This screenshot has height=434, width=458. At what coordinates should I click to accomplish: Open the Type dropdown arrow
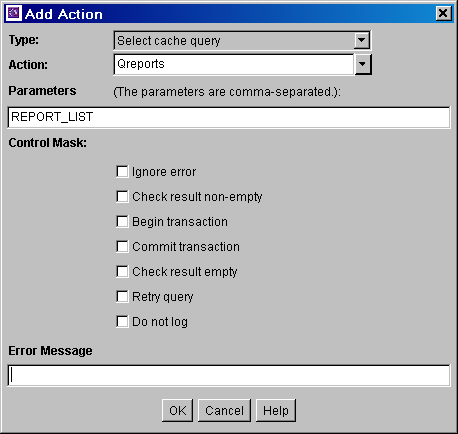tap(361, 40)
